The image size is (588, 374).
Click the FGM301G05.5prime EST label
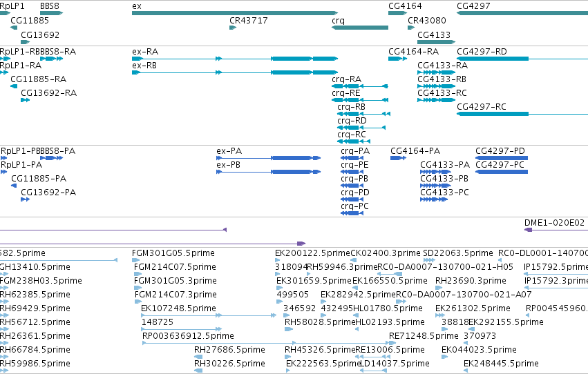[173, 253]
